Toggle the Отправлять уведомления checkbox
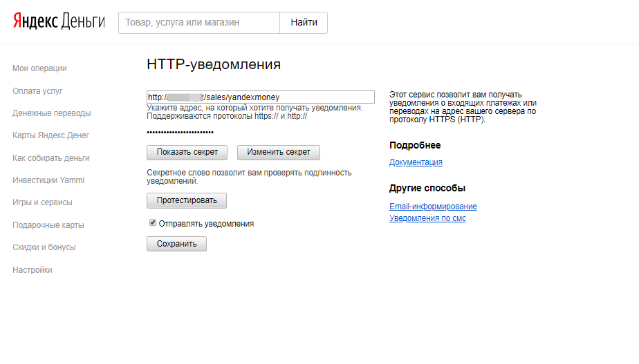This screenshot has width=639, height=364. point(152,222)
